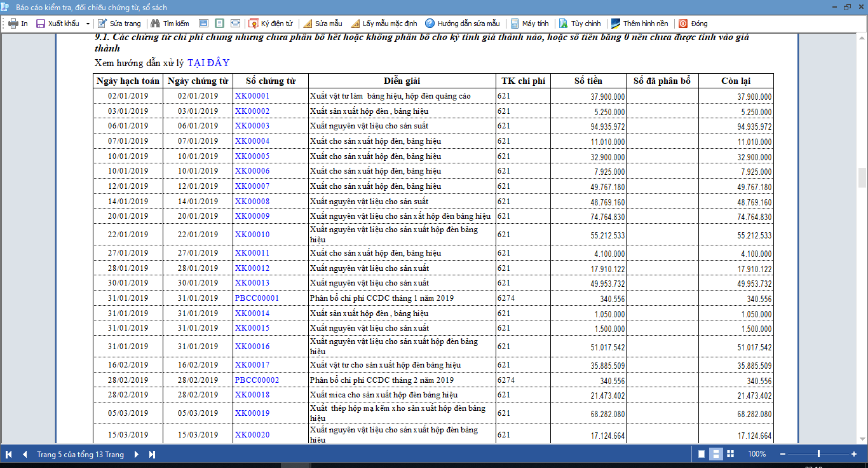Screen dimensions: 868x468
Task: Click Thêm hình nền background button
Action: [x=640, y=24]
